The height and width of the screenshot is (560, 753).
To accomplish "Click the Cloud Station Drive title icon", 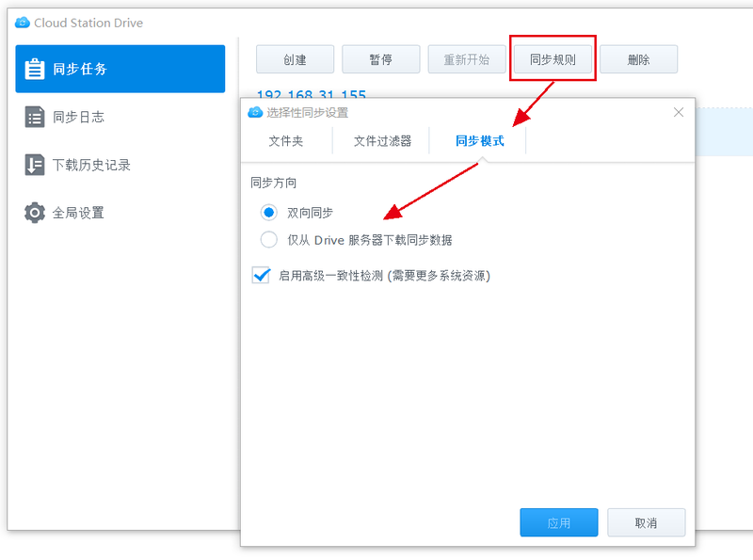I will [23, 23].
